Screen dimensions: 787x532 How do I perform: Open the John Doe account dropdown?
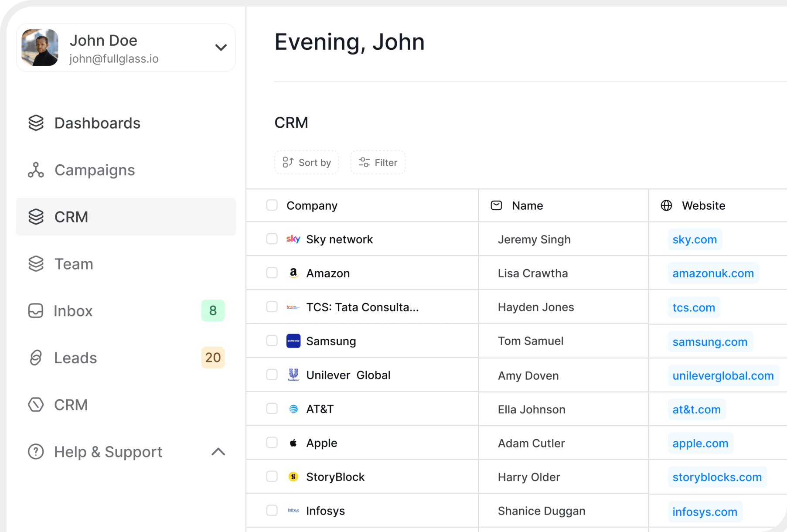pos(221,47)
